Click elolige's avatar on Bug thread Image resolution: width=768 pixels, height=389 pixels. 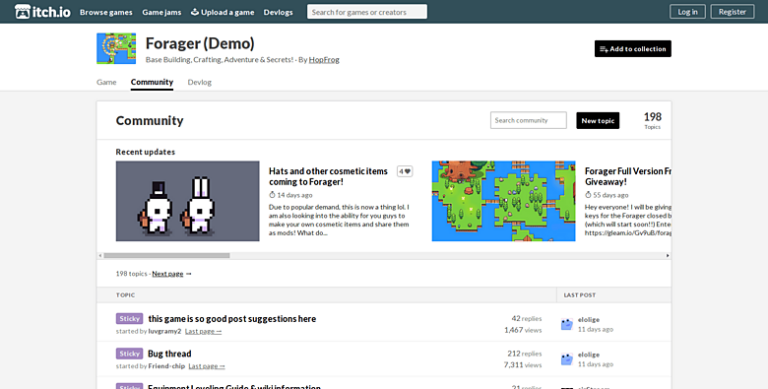[x=567, y=359]
